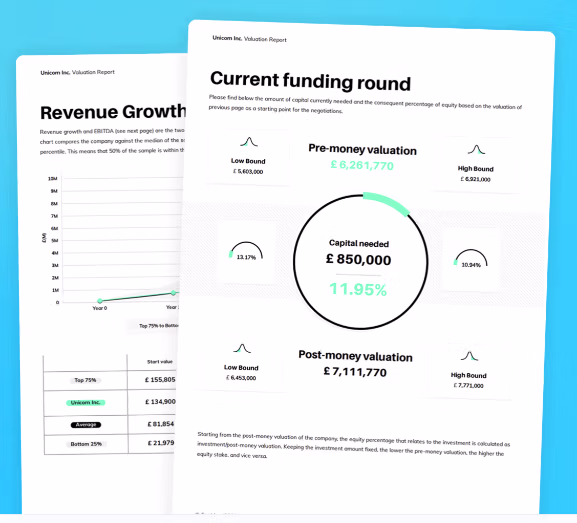Click the Bottom 25% row label
Image resolution: width=577 pixels, height=523 pixels.
point(86,444)
